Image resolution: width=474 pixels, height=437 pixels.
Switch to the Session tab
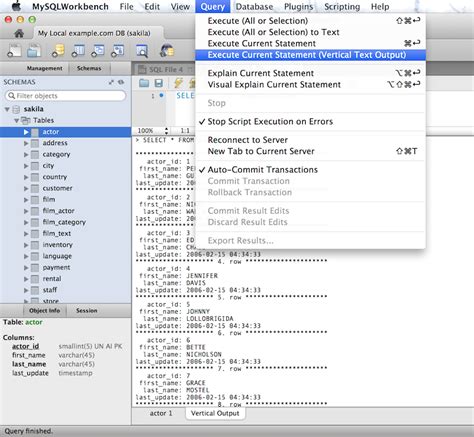[x=87, y=311]
